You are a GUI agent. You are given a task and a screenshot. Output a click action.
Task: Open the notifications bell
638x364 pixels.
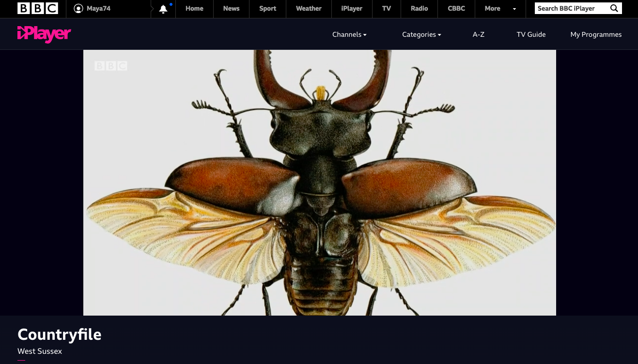tap(164, 9)
